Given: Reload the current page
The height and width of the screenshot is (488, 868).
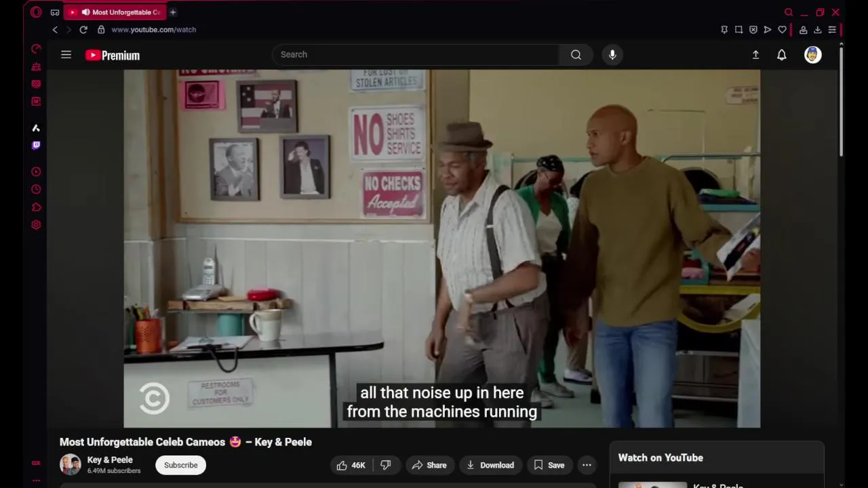Looking at the screenshot, I should point(83,30).
